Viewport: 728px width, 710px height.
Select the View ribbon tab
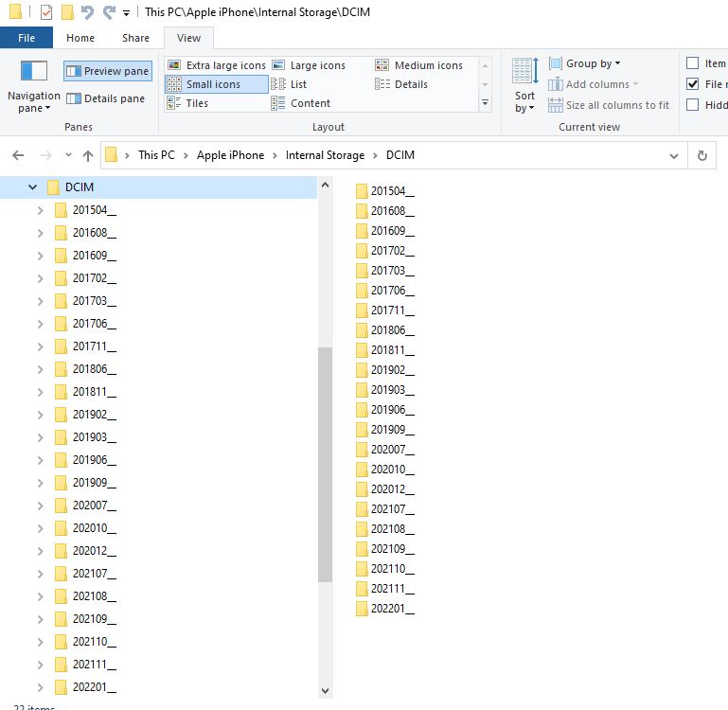tap(188, 38)
